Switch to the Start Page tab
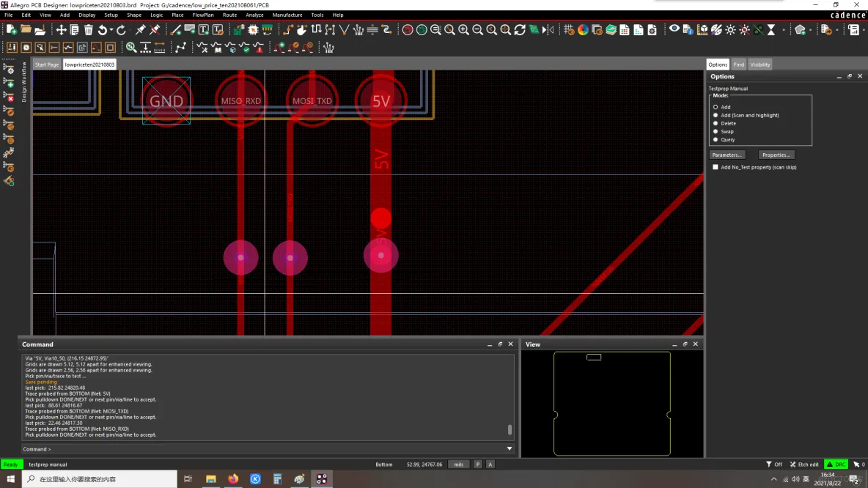Screen dimensions: 868x488 pos(46,64)
